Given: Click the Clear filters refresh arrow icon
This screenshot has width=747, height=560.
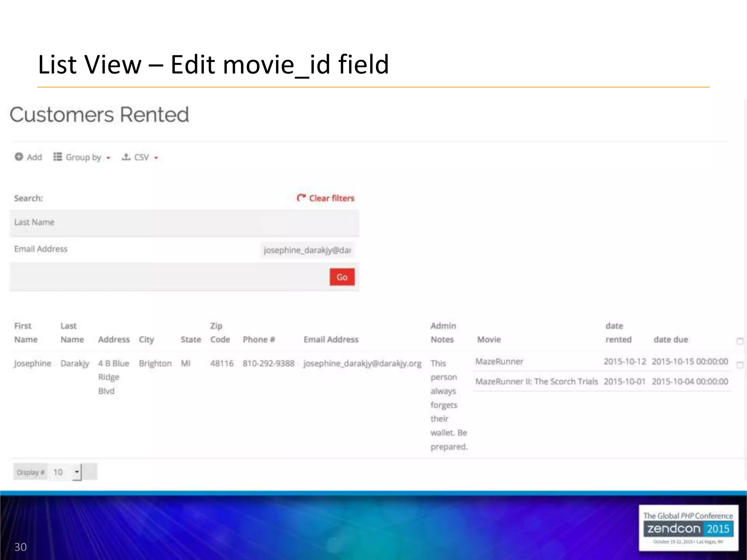Looking at the screenshot, I should tap(301, 198).
